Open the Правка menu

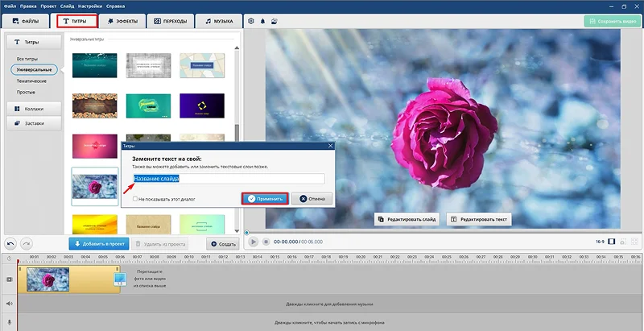pos(28,6)
